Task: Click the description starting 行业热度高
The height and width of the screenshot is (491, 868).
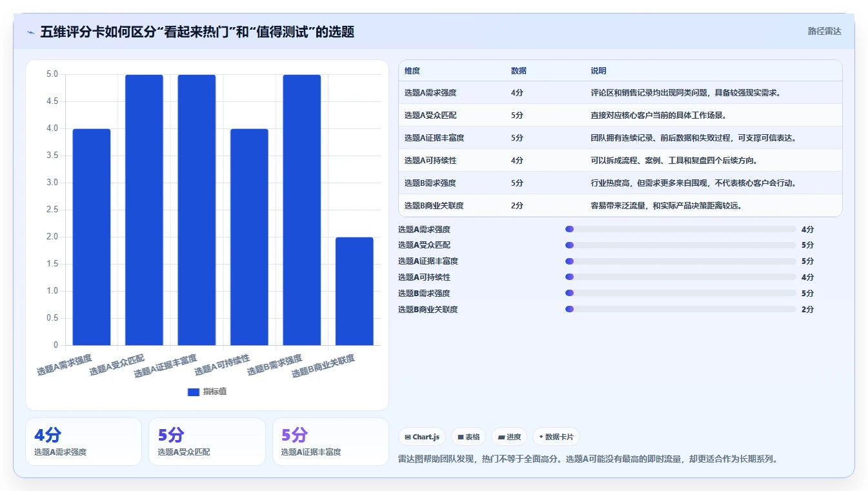Action: point(694,183)
